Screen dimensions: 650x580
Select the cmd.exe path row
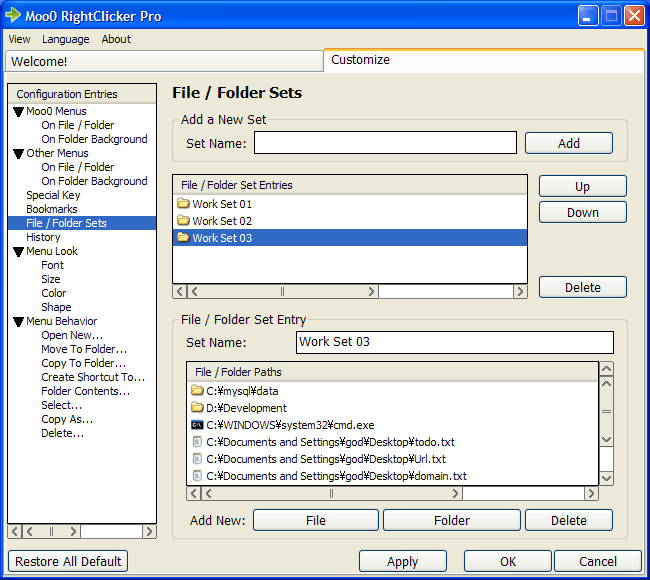pyautogui.click(x=393, y=425)
